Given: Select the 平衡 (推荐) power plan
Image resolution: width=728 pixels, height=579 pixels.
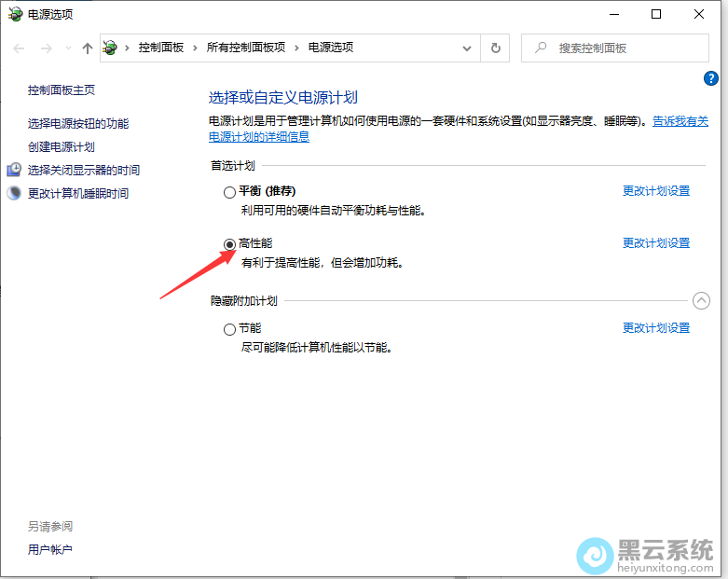Looking at the screenshot, I should click(x=229, y=192).
